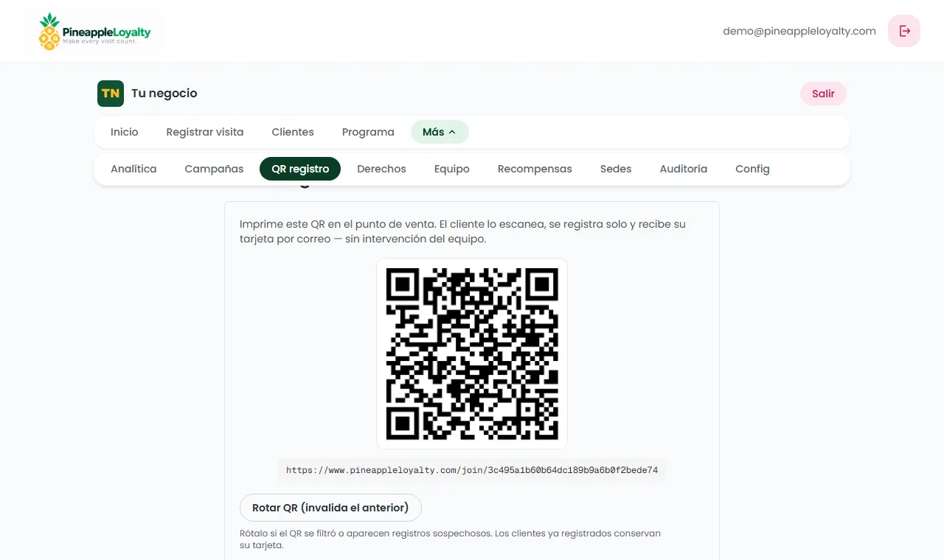The image size is (944, 560).
Task: Select the active QR registro pill
Action: pyautogui.click(x=300, y=169)
